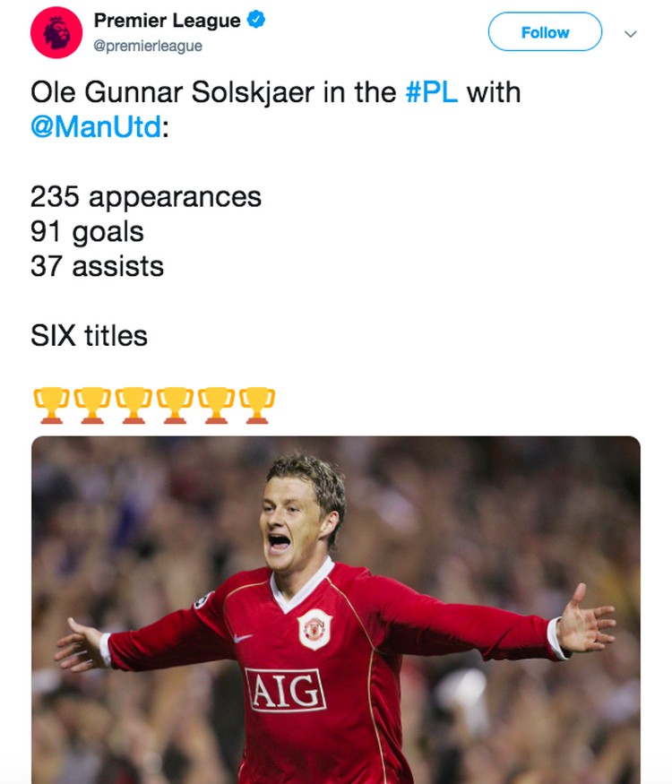Click the fifth trophy emoji
This screenshot has width=672, height=784.
(216, 406)
